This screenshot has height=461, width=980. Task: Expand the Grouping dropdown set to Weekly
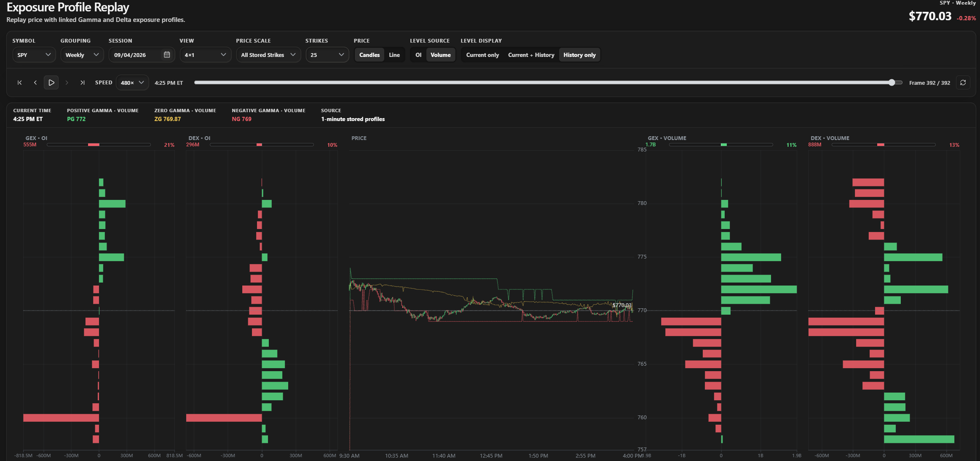click(82, 55)
